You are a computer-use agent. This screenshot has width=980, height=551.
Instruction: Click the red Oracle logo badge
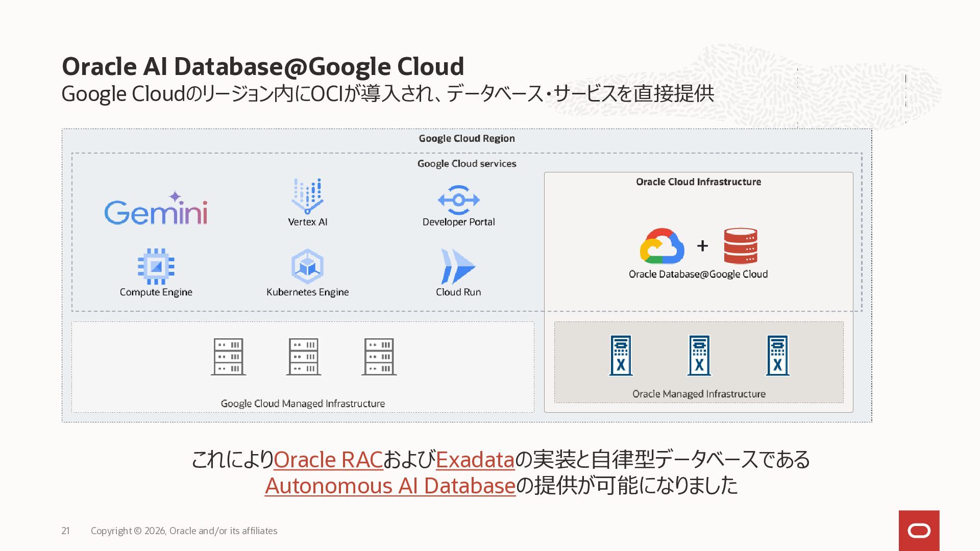point(919,531)
